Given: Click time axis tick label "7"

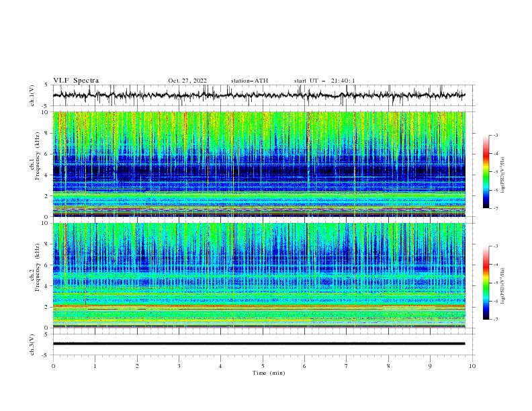Looking at the screenshot, I should tap(347, 366).
